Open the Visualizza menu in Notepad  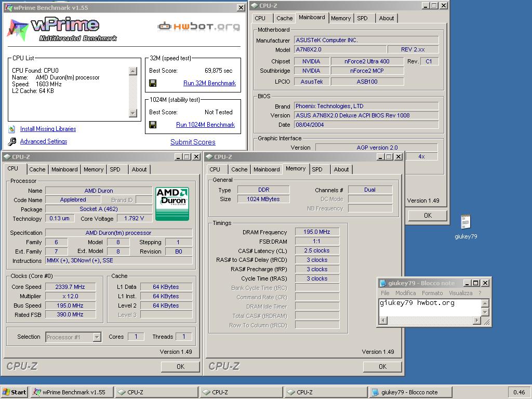(x=460, y=293)
